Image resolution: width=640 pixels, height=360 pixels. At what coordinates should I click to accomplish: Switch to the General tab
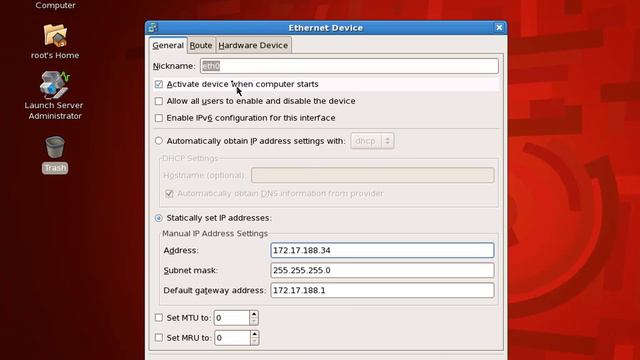click(x=168, y=45)
